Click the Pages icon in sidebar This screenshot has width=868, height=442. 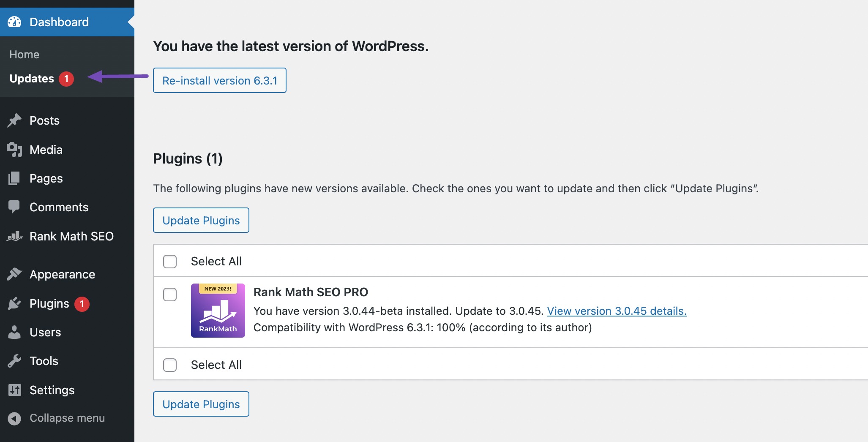(14, 178)
